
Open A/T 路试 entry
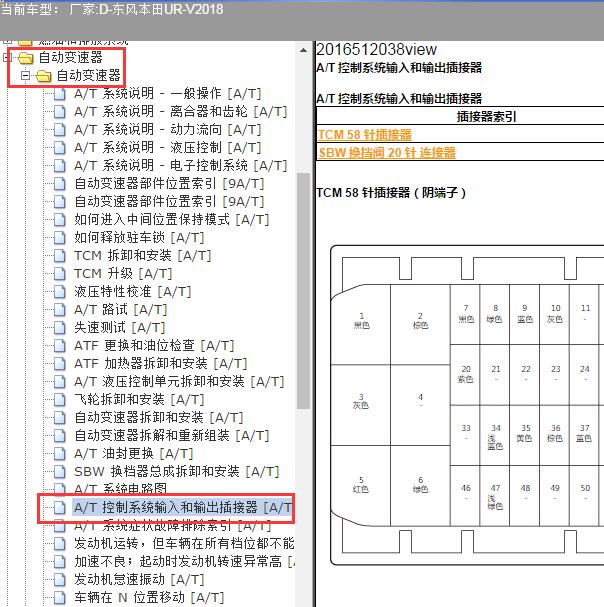pos(120,310)
